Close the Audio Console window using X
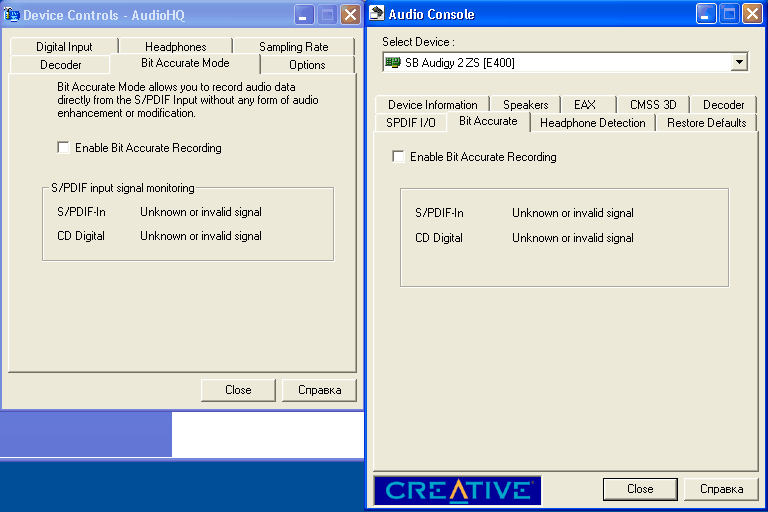This screenshot has height=512, width=768. [x=752, y=14]
